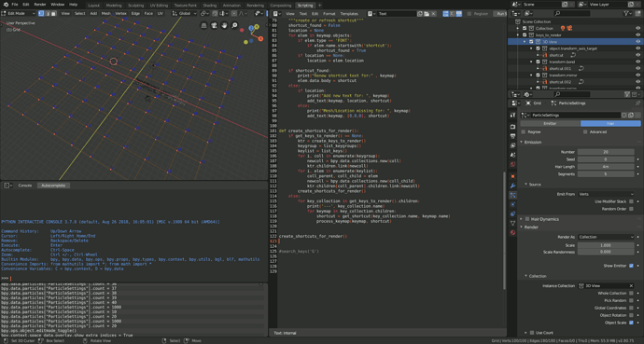Select the Hair particle type button
Viewport: 644px width, 344px height.
610,123
